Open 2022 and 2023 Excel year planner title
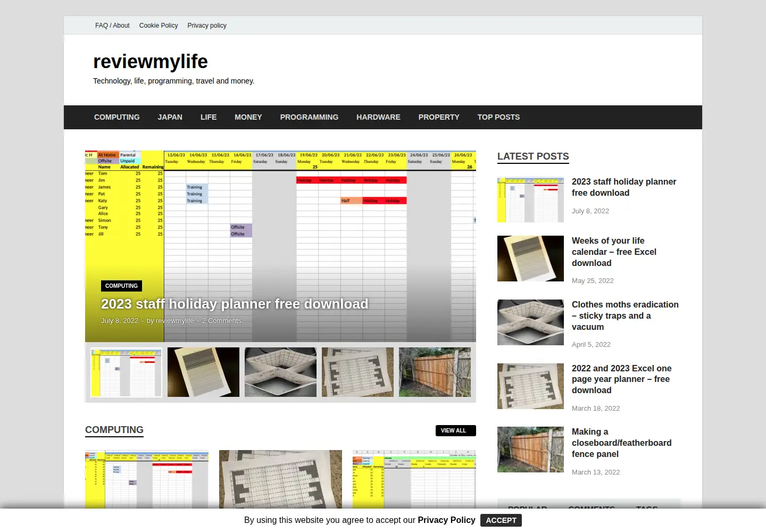 tap(621, 379)
